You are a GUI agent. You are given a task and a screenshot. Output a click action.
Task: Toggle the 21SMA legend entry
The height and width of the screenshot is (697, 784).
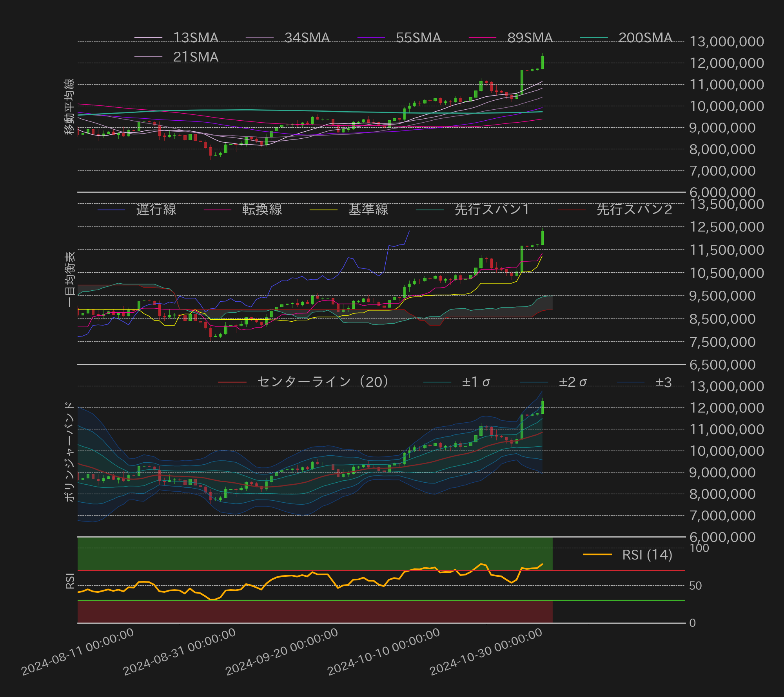pos(195,57)
